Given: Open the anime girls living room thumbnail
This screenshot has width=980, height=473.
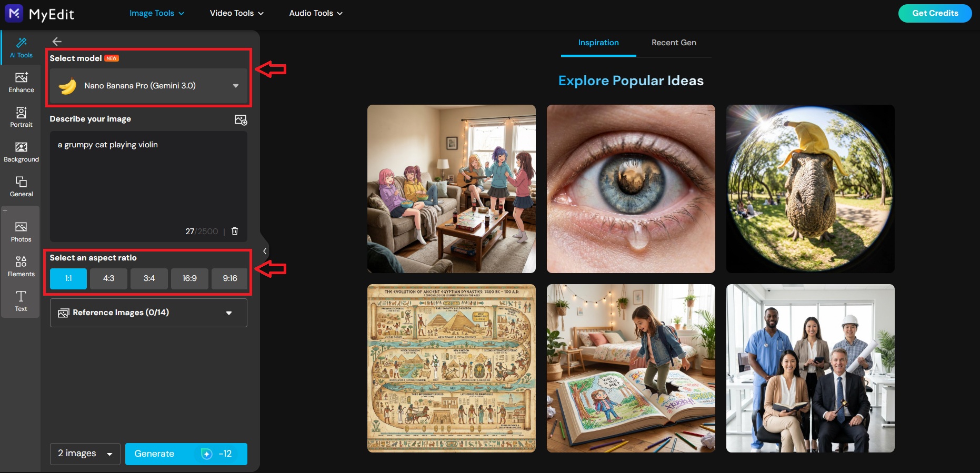Looking at the screenshot, I should pos(452,189).
